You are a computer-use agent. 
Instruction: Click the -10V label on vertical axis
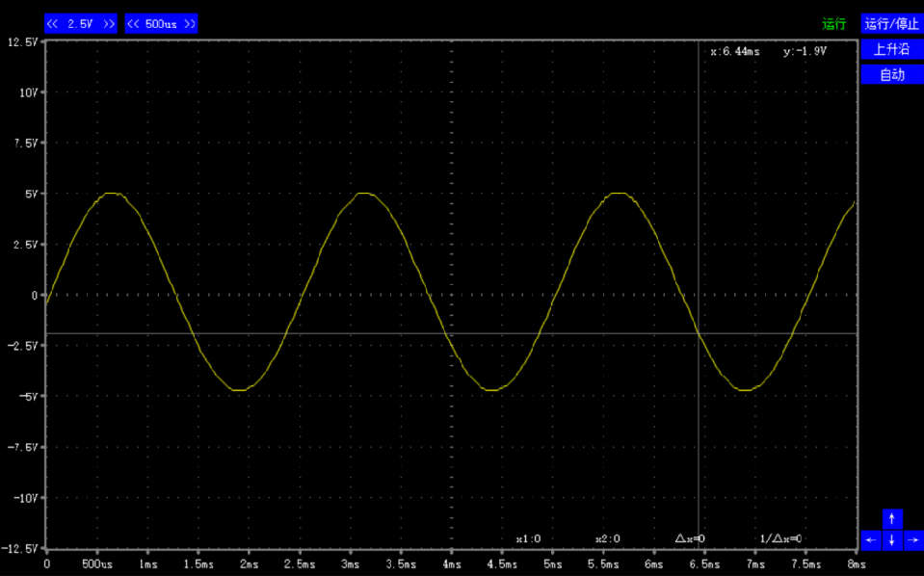coord(26,498)
